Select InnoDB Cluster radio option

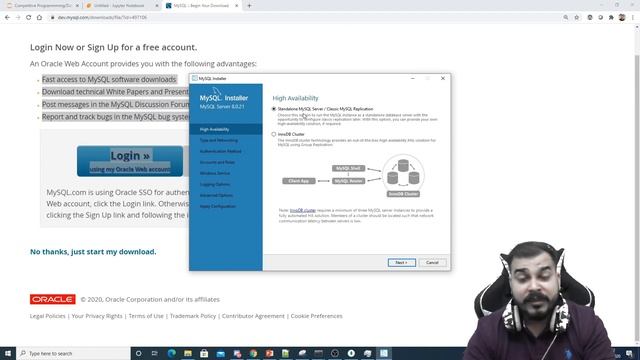(x=273, y=134)
